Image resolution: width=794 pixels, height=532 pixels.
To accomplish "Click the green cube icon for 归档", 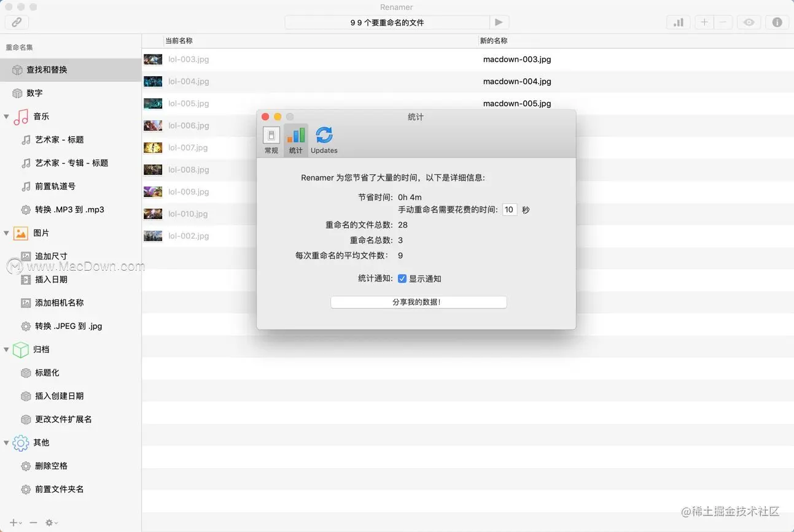I will [21, 350].
